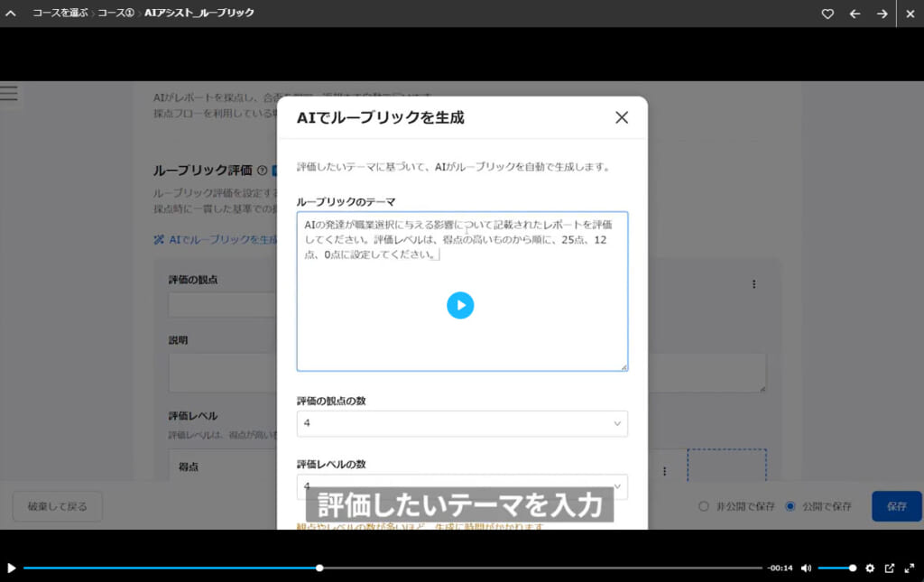Open the video in a pop-out window
Viewport: 924px width, 582px height.
[x=890, y=568]
